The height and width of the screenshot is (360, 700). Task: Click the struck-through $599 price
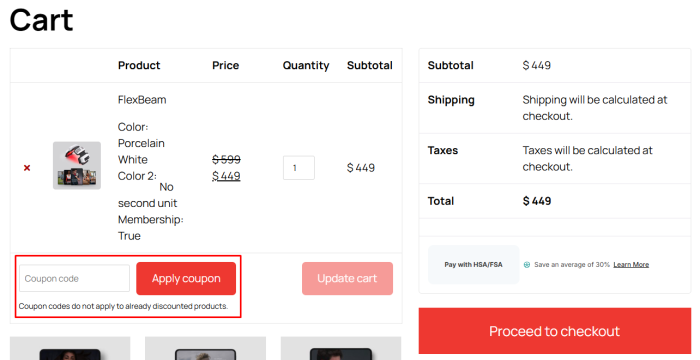click(x=226, y=159)
